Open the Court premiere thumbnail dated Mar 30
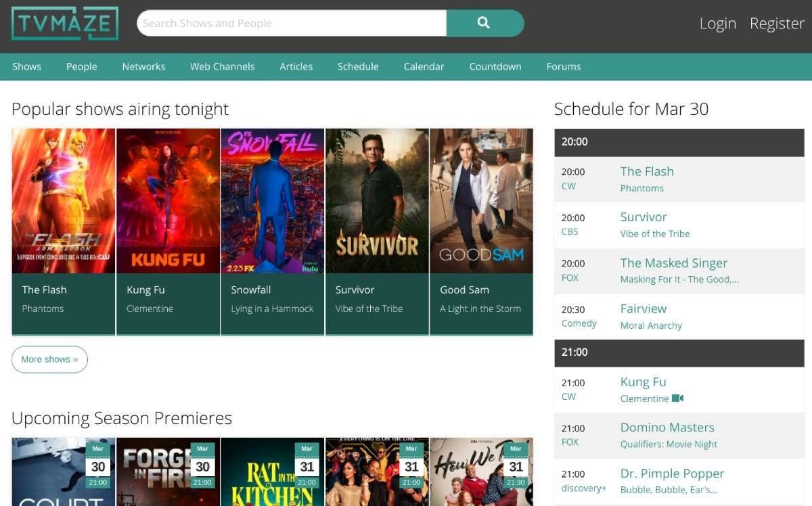The image size is (812, 506). click(x=64, y=471)
